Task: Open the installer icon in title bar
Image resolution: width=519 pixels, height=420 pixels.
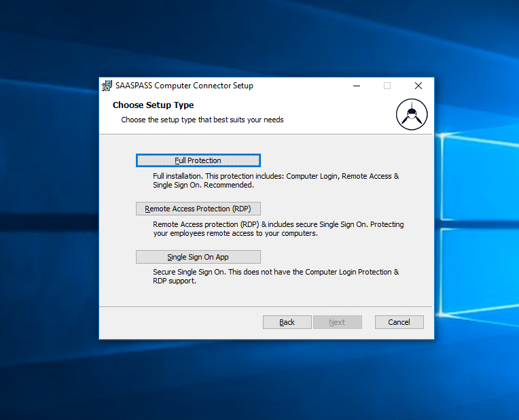Action: pyautogui.click(x=107, y=86)
